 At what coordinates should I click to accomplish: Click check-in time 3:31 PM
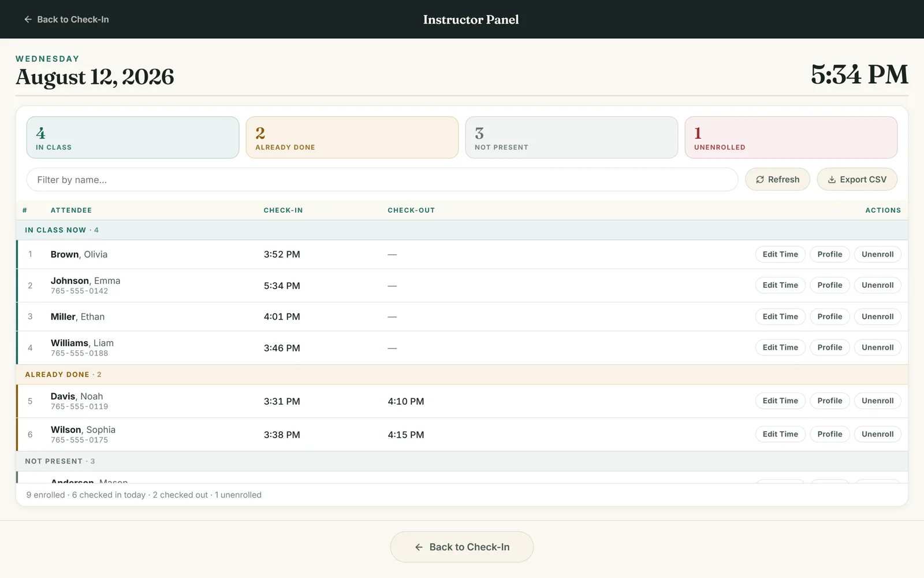pos(282,401)
